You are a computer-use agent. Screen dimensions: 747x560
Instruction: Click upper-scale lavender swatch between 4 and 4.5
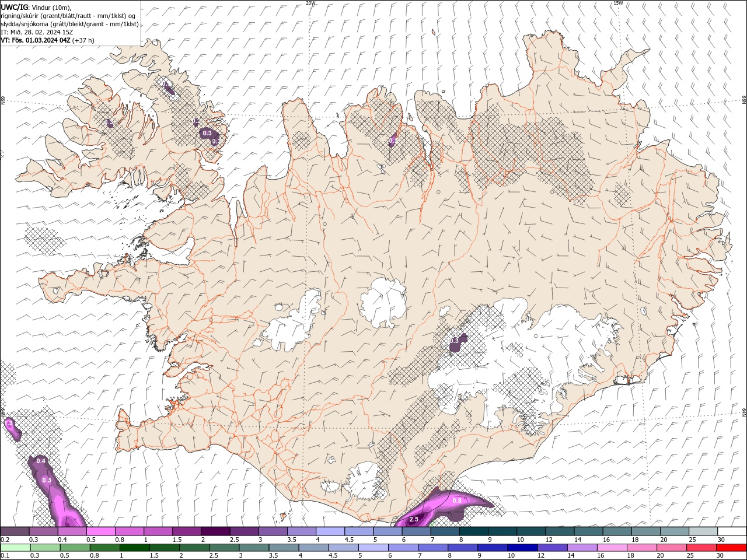[x=331, y=531]
